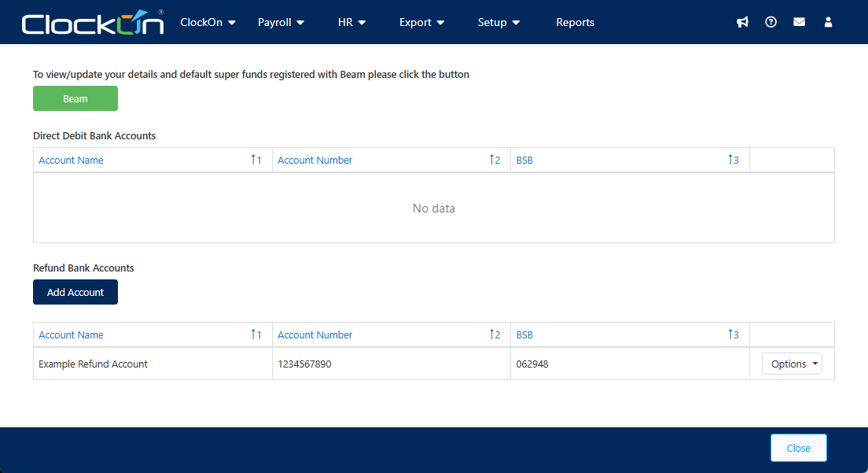Image resolution: width=868 pixels, height=473 pixels.
Task: Select the Example Refund Account row cell
Action: pyautogui.click(x=94, y=364)
